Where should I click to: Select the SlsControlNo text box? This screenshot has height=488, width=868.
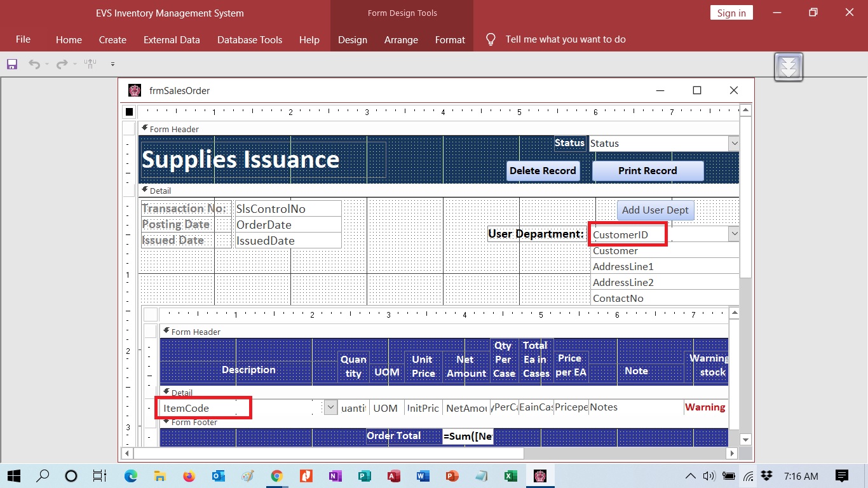288,208
